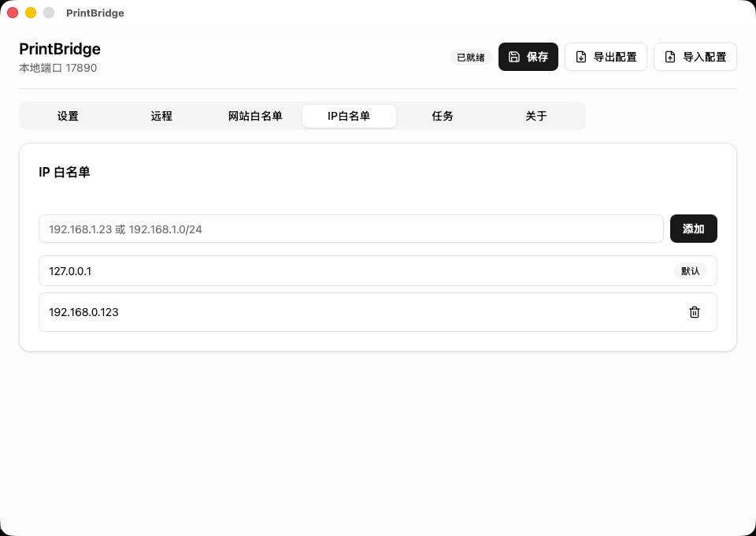The height and width of the screenshot is (536, 756).
Task: Open the 关于 tab
Action: [x=536, y=117]
